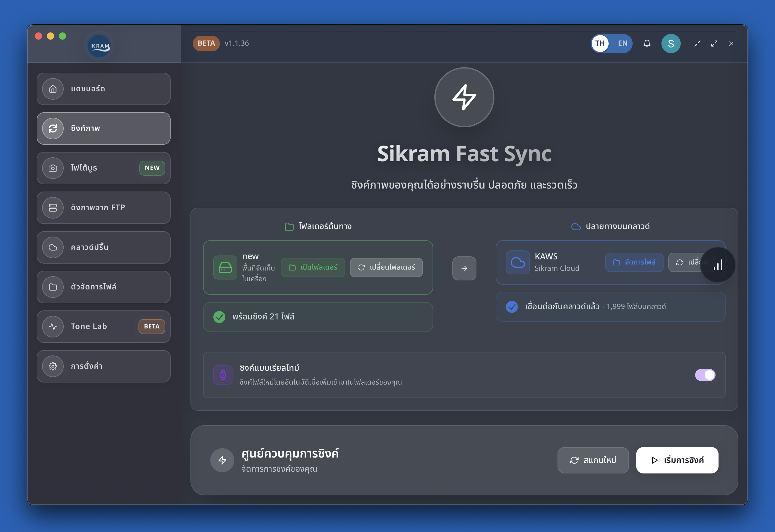Click the lightning bolt Fast Sync logo
This screenshot has width=775, height=532.
point(464,97)
